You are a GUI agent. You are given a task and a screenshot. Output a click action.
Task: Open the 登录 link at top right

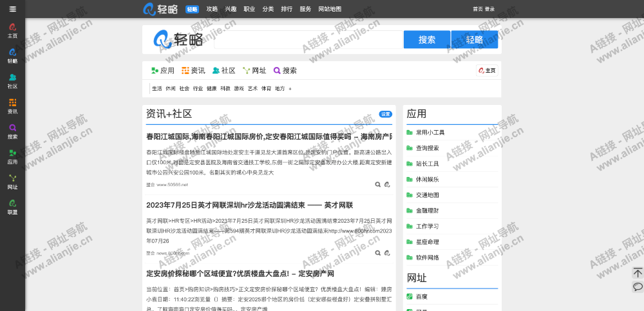coord(489,9)
